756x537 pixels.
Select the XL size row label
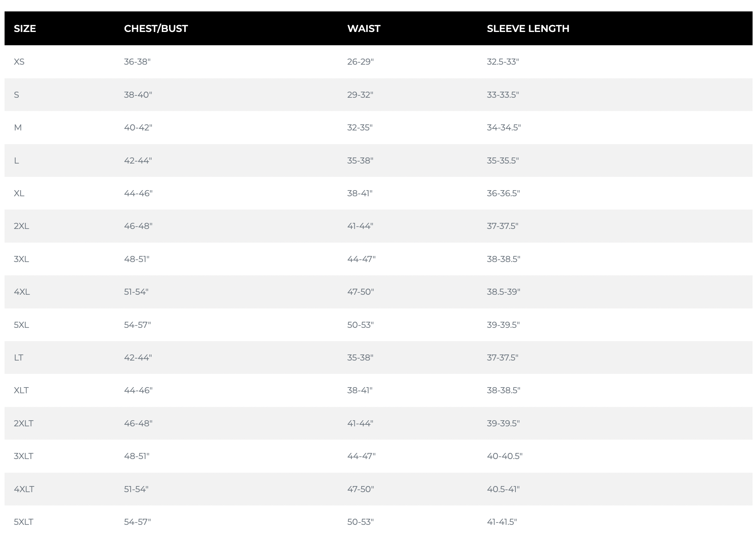coord(19,193)
